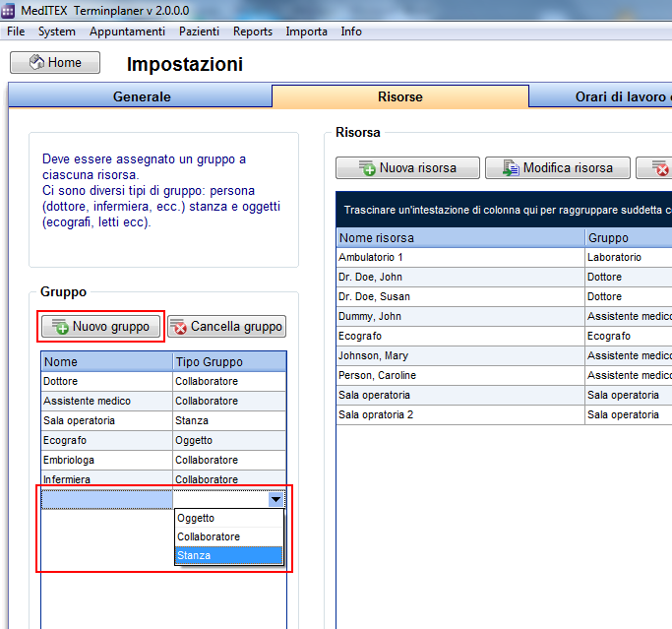Click the delete resource red X icon

coord(660,168)
